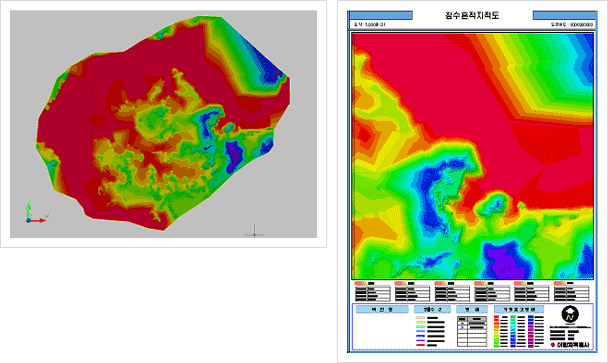
Task: Click the red marker symbol in legend table
Action: pos(462,323)
